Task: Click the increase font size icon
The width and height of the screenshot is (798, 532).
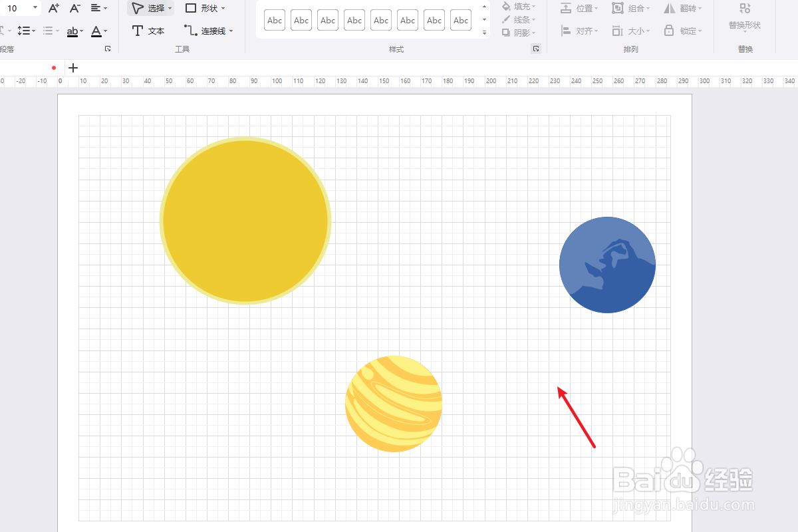Action: click(54, 8)
